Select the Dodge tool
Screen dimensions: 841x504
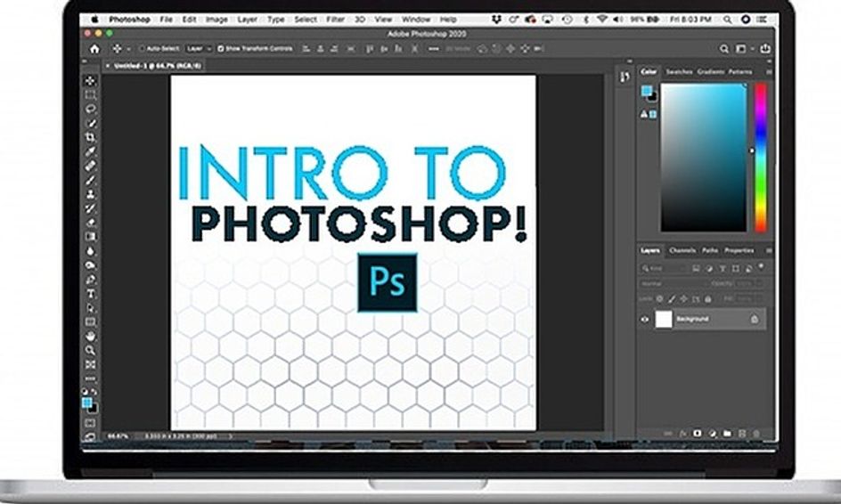coord(90,264)
